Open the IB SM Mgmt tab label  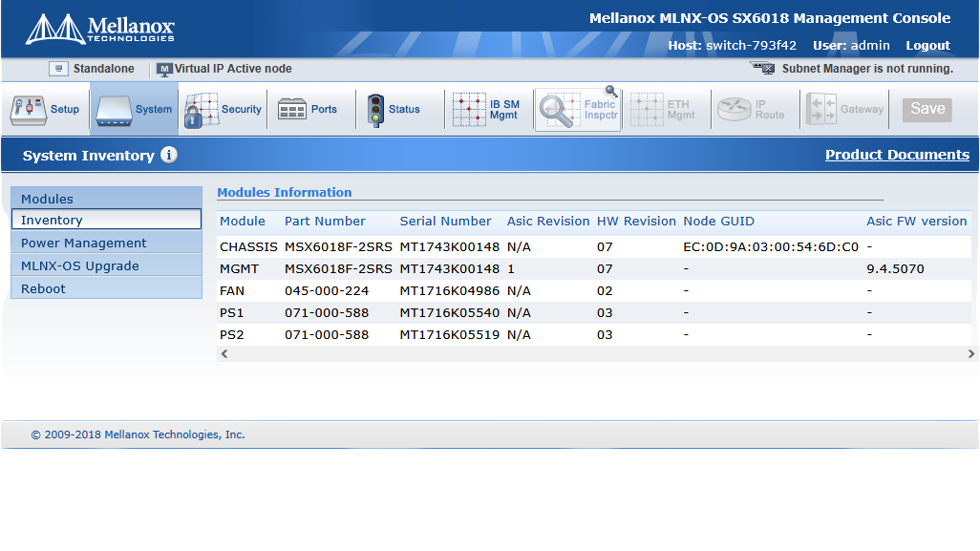pyautogui.click(x=504, y=110)
